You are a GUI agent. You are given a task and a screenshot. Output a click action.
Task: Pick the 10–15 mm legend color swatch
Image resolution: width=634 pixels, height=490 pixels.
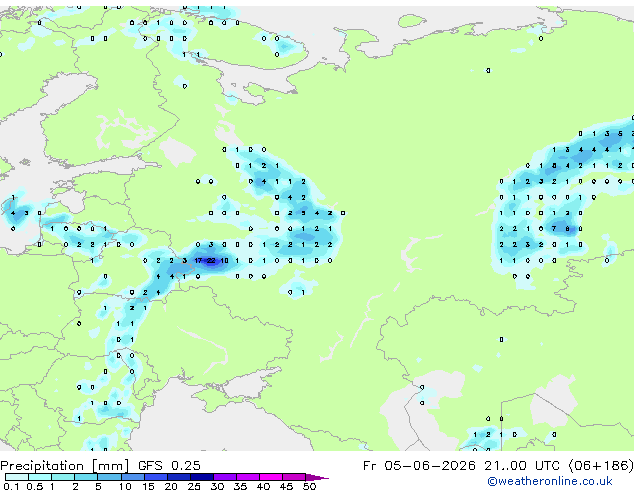(133, 477)
